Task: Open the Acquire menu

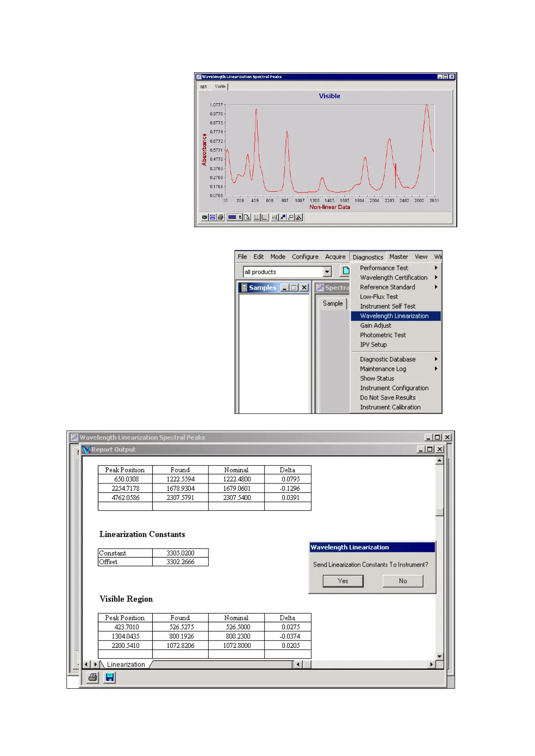Action: [x=335, y=257]
